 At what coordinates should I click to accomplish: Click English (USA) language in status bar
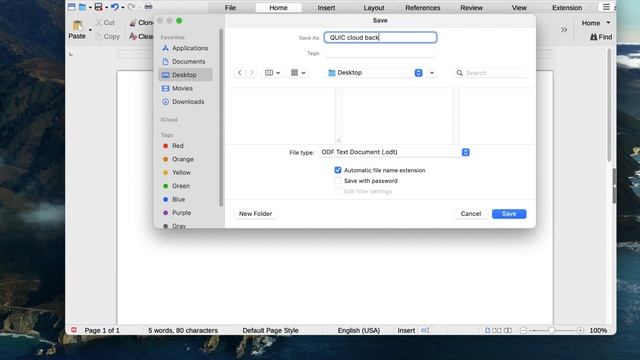point(359,330)
